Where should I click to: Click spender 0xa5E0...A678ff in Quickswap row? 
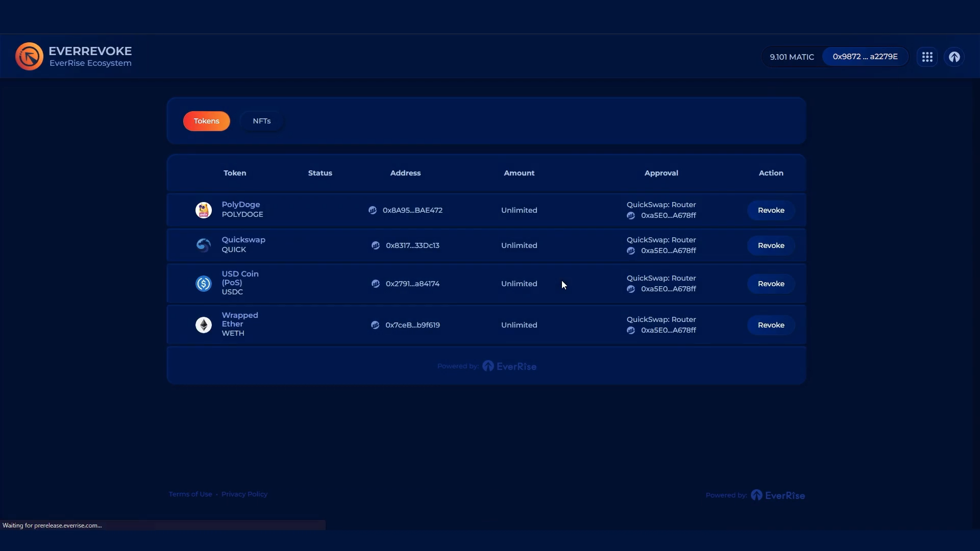click(668, 251)
